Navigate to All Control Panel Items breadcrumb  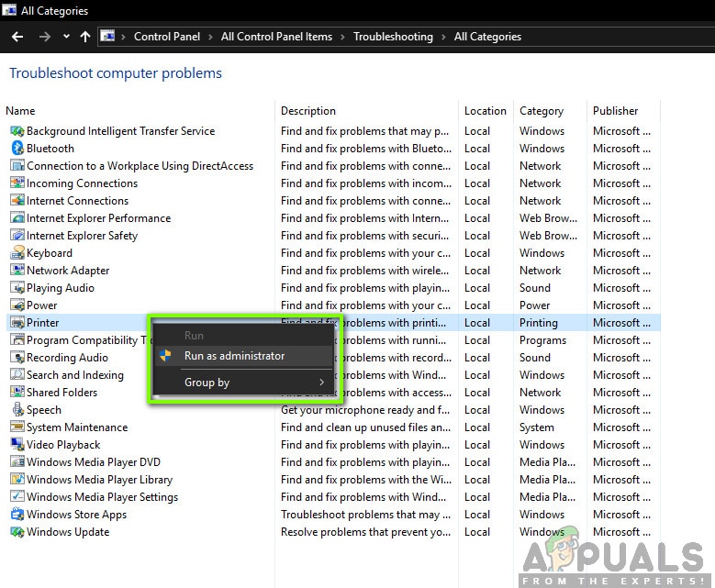276,37
